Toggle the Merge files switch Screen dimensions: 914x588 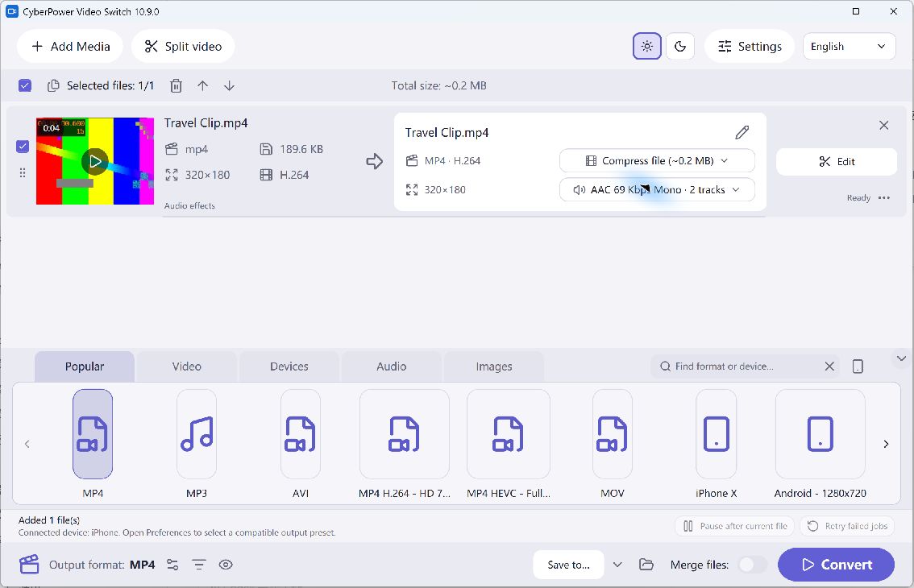pos(752,565)
